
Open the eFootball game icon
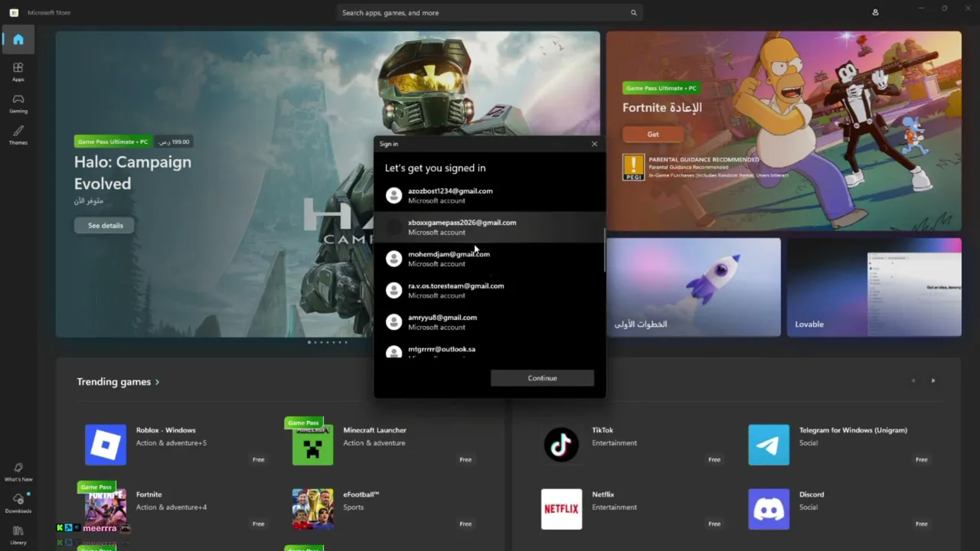click(312, 509)
